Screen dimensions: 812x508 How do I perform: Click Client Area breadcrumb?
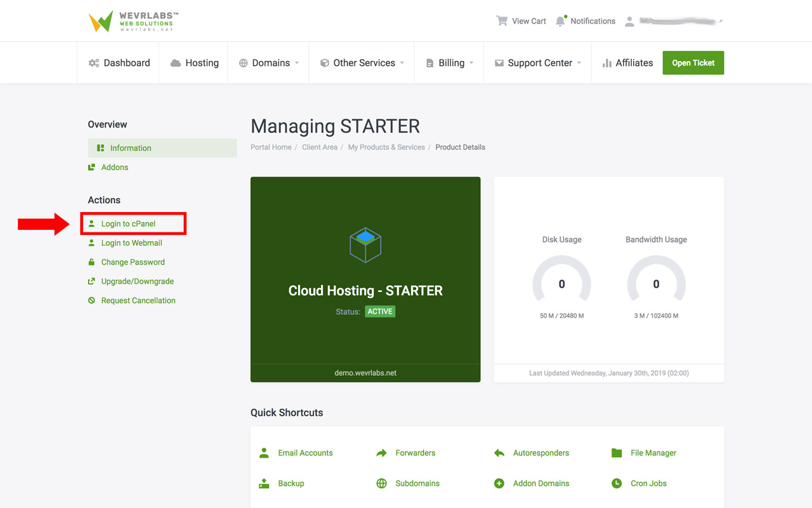pyautogui.click(x=320, y=147)
